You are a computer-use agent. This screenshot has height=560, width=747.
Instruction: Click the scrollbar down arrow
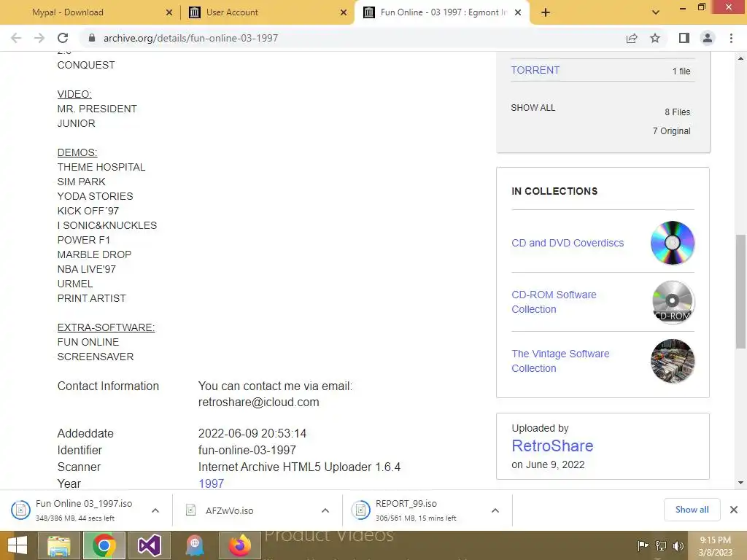pyautogui.click(x=740, y=483)
